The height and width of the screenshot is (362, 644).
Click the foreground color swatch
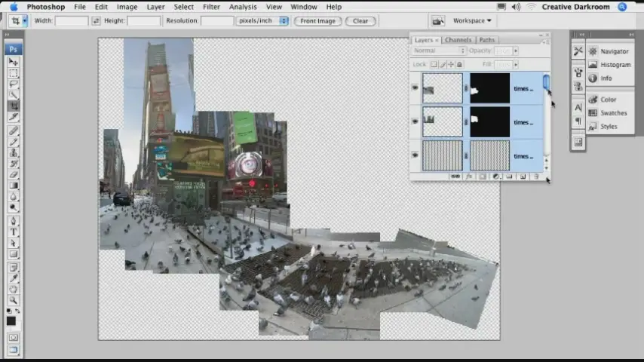(11, 320)
